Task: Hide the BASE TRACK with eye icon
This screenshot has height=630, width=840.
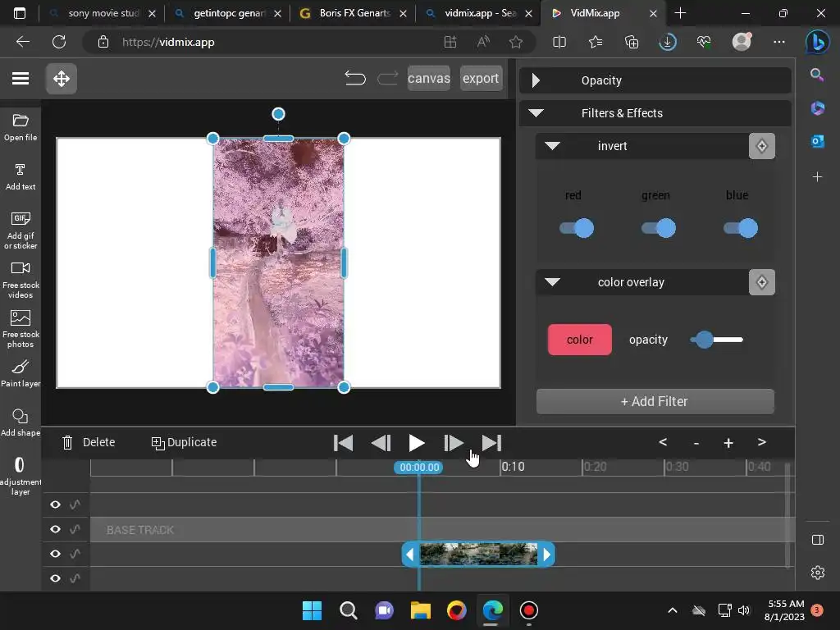Action: pyautogui.click(x=55, y=530)
